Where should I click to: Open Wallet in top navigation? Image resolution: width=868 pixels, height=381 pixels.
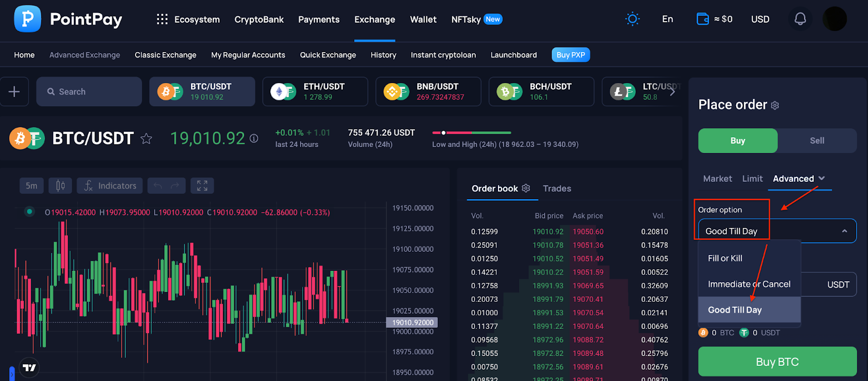click(423, 20)
